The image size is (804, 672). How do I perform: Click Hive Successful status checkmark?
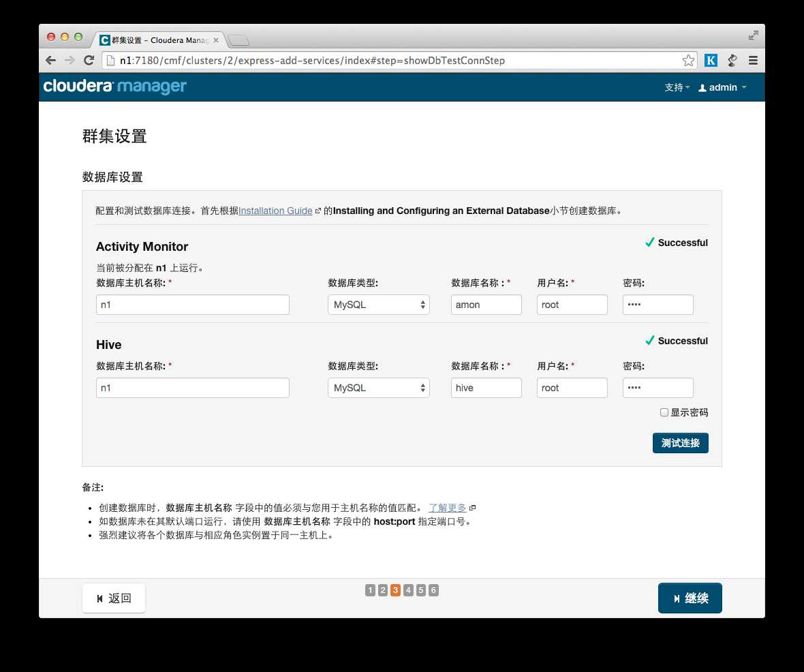tap(649, 340)
